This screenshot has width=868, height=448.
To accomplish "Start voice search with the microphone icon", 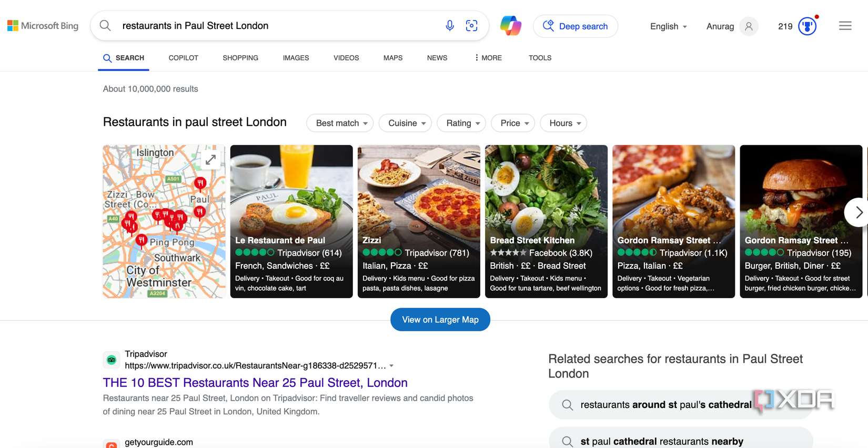I will coord(449,25).
